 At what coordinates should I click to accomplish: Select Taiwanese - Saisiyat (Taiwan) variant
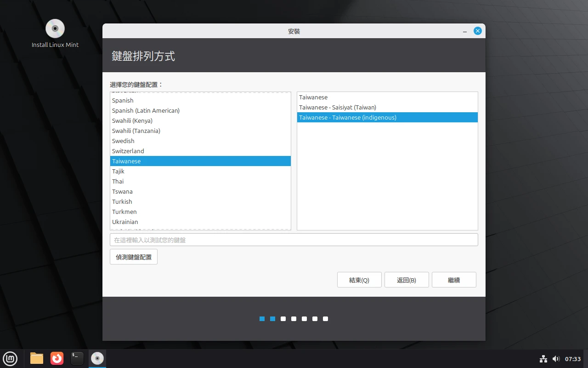point(338,107)
